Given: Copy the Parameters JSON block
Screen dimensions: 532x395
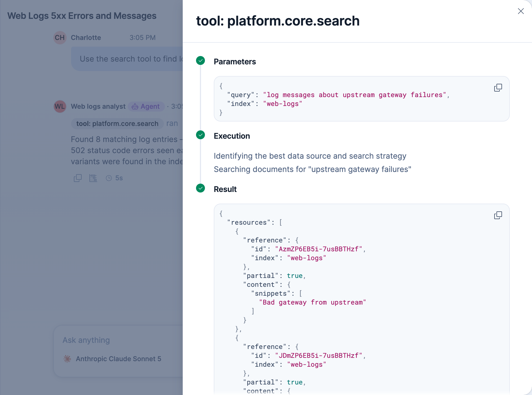Looking at the screenshot, I should click(x=498, y=88).
